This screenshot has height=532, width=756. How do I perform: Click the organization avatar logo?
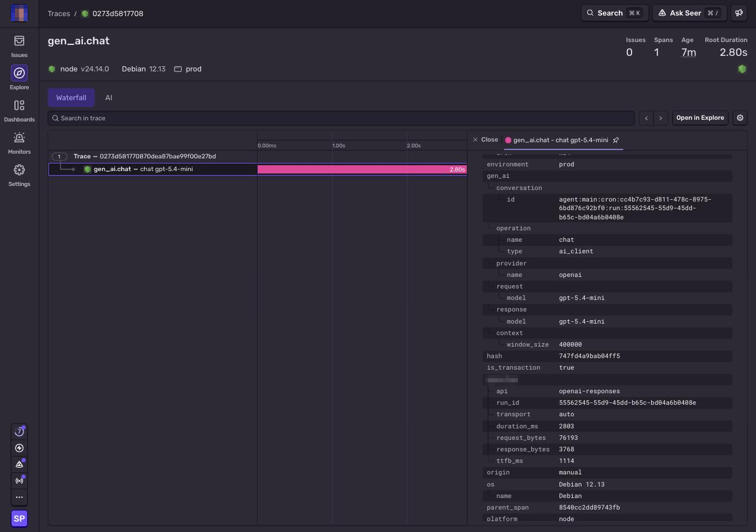19,13
